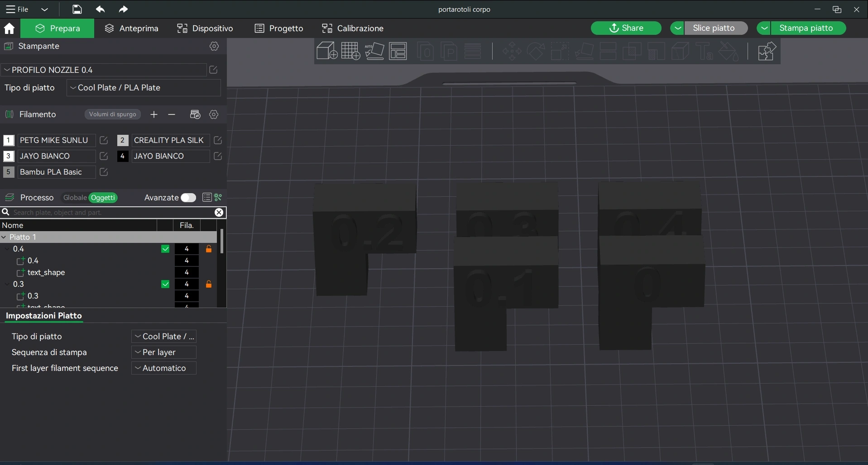Uncheck the printable checkbox for object 0.4
This screenshot has height=465, width=868.
click(x=165, y=249)
